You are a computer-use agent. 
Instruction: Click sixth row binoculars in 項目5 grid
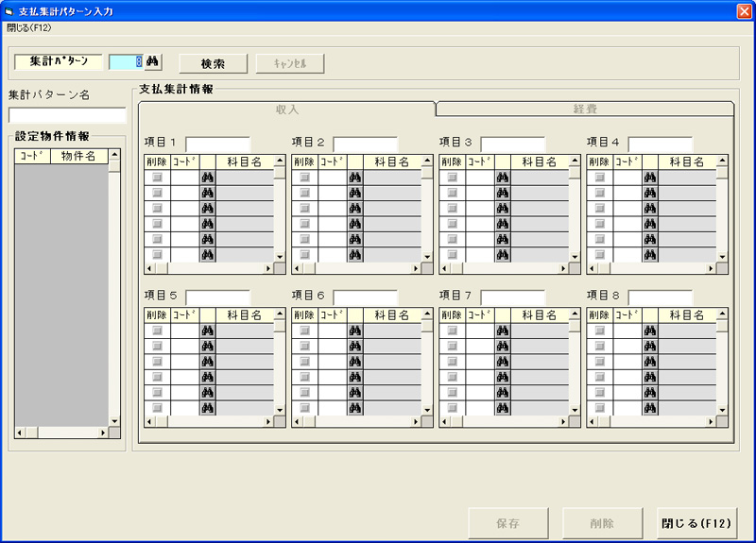pyautogui.click(x=207, y=408)
